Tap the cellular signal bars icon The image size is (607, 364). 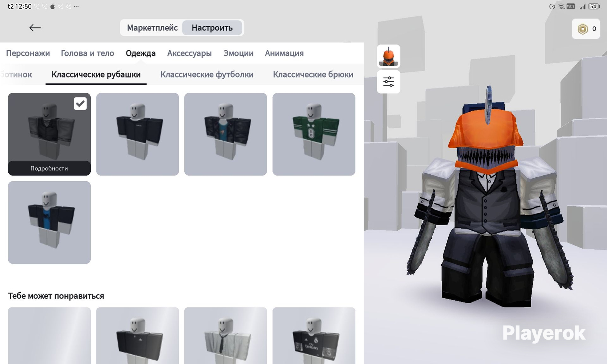tap(583, 7)
